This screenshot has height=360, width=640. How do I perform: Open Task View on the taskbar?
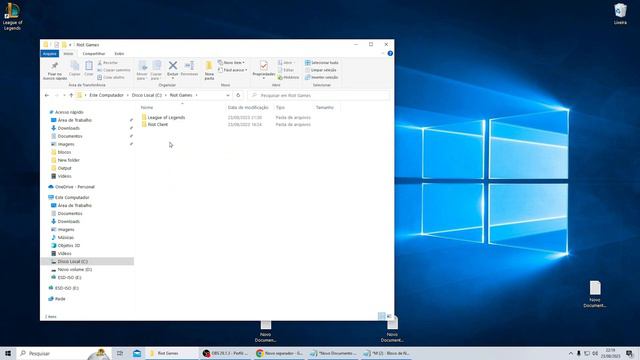pos(120,353)
